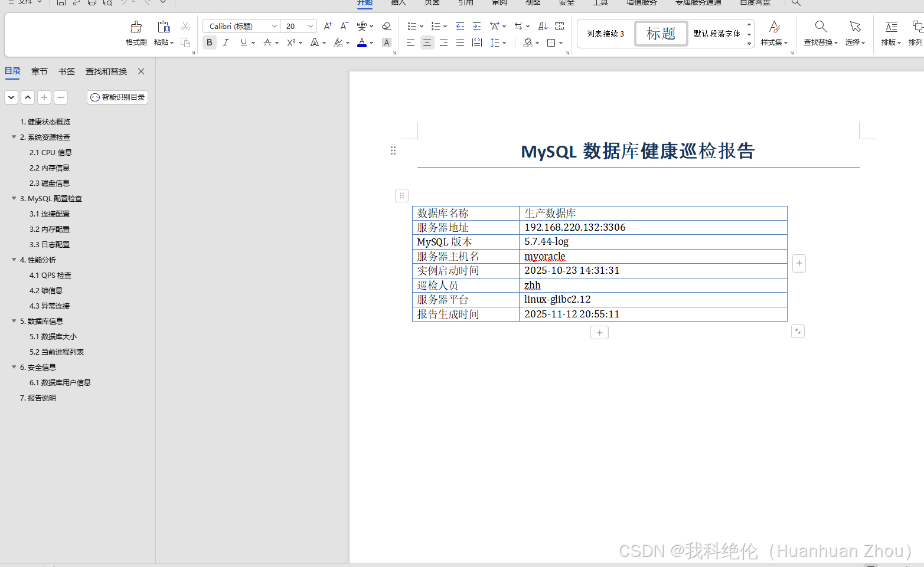
Task: Click the sort A-Z icon
Action: 543,26
